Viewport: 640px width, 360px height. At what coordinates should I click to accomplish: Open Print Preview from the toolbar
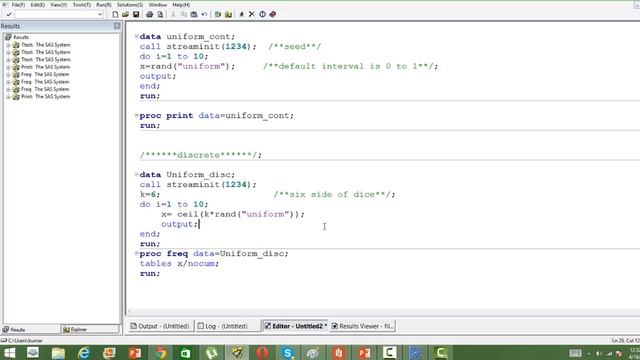tap(160, 14)
